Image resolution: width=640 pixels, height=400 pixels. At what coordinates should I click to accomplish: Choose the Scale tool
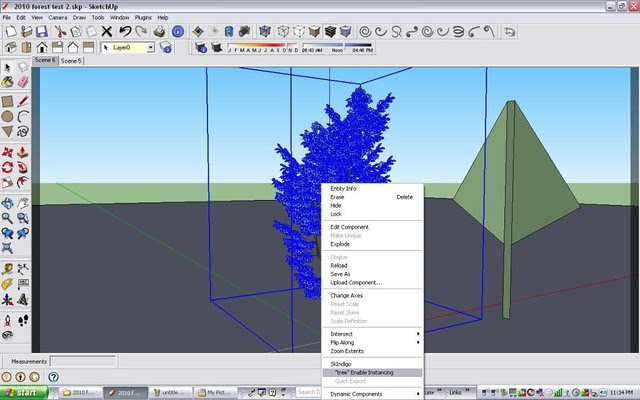tap(7, 182)
